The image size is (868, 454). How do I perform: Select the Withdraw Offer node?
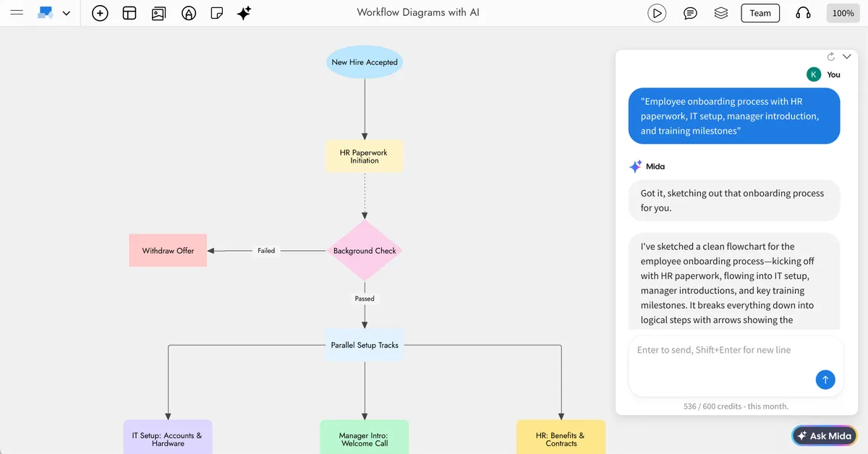[168, 251]
